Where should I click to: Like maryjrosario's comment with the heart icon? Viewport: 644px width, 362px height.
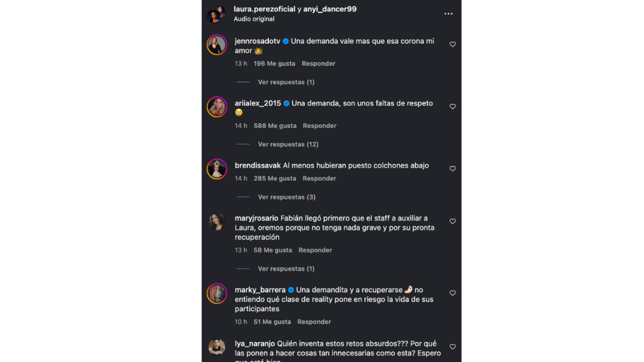pos(453,221)
